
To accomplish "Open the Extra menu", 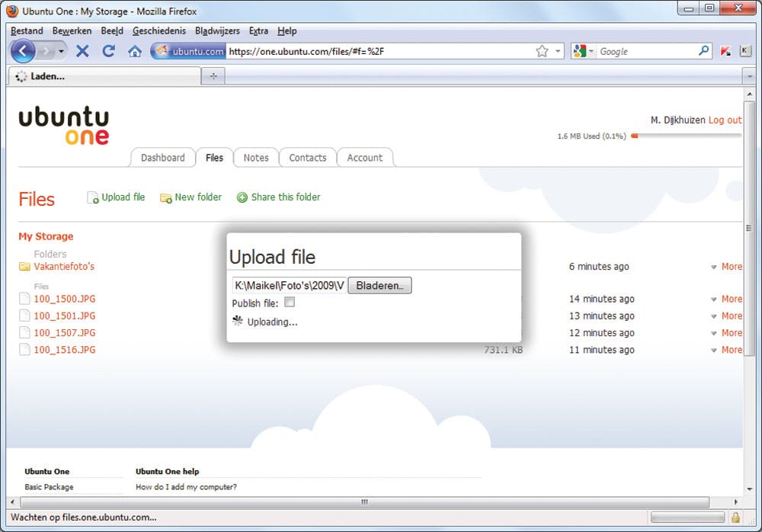I will pos(258,30).
